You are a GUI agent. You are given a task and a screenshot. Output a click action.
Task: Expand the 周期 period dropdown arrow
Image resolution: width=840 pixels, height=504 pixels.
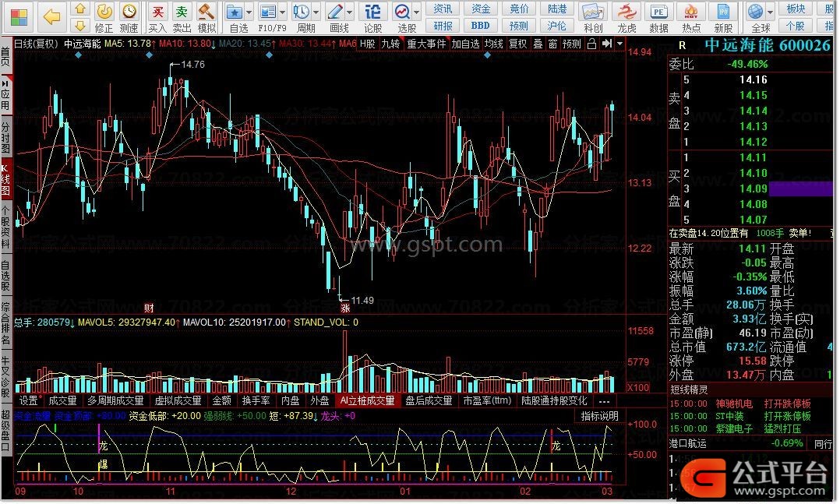click(x=316, y=12)
